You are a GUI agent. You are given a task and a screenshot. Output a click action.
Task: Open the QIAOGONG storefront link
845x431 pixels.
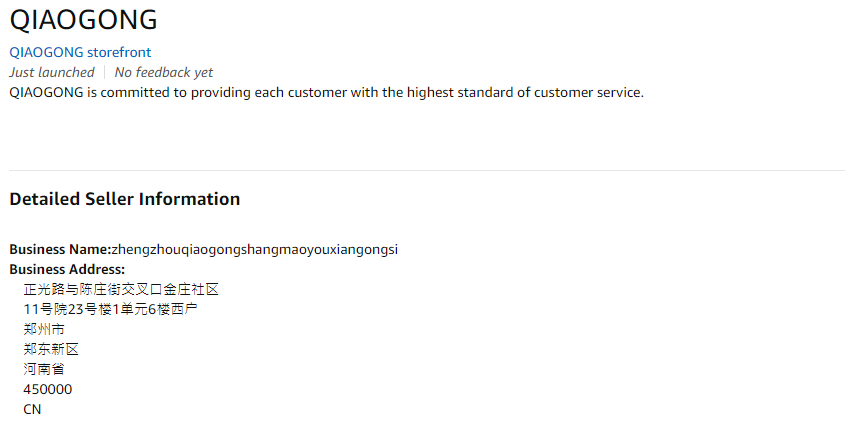pos(80,52)
